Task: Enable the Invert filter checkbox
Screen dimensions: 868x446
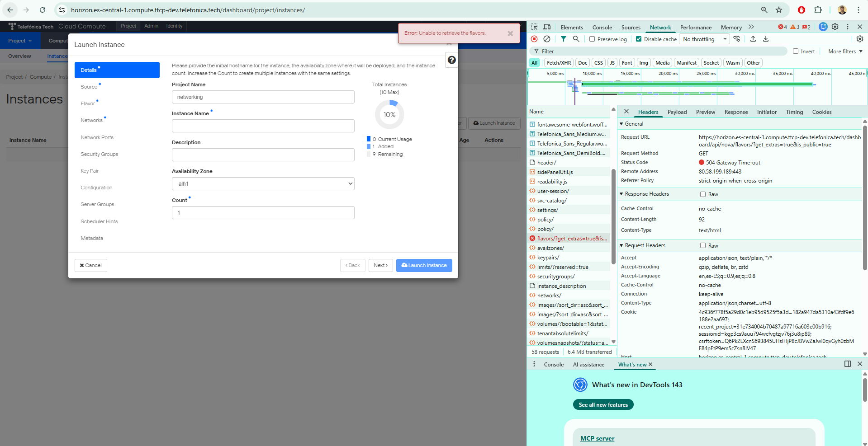Action: point(796,51)
